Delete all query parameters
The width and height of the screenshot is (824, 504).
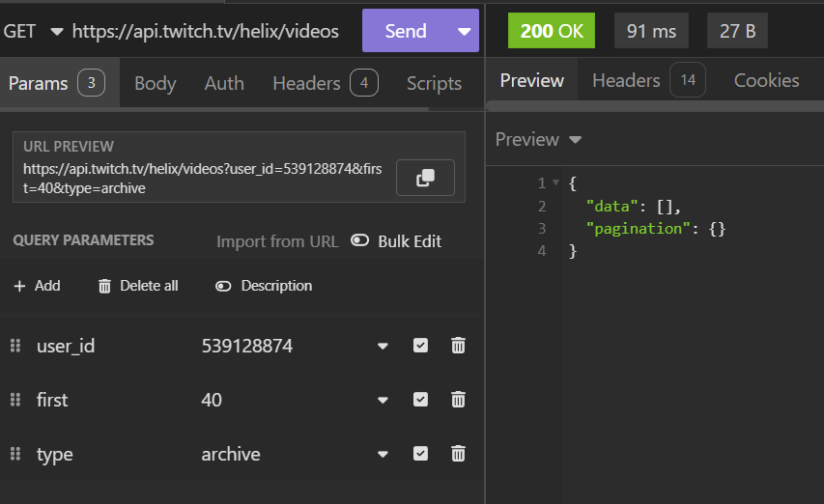click(x=138, y=286)
